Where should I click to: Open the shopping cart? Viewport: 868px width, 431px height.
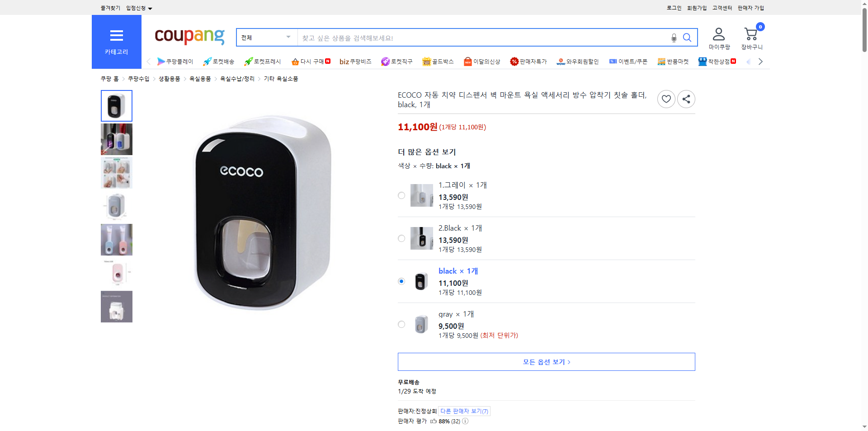pyautogui.click(x=751, y=35)
